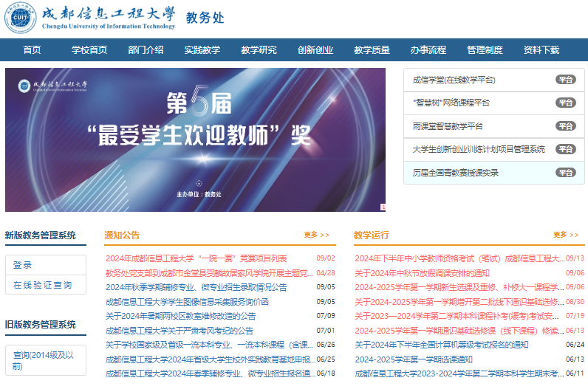Open 关于学校国家级及省级一流本科专业 notice
This screenshot has height=389, width=588.
click(x=209, y=345)
